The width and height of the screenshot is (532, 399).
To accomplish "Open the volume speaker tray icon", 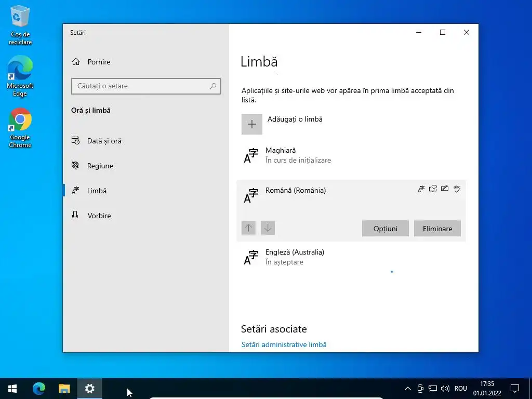I will point(445,389).
